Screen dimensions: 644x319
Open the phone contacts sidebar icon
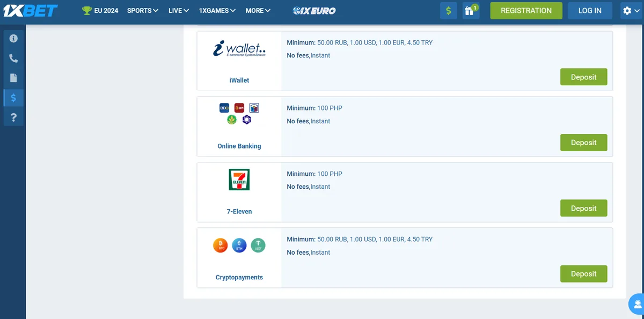[13, 58]
